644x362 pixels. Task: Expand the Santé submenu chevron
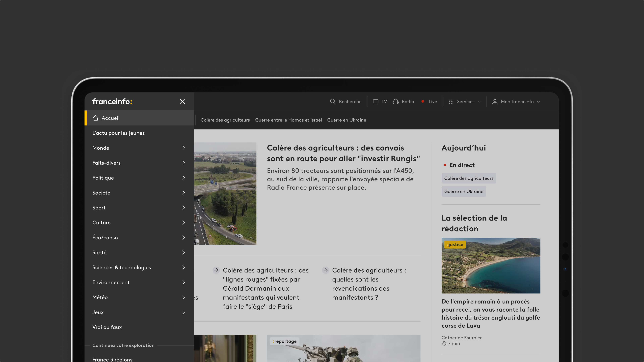[x=183, y=252]
